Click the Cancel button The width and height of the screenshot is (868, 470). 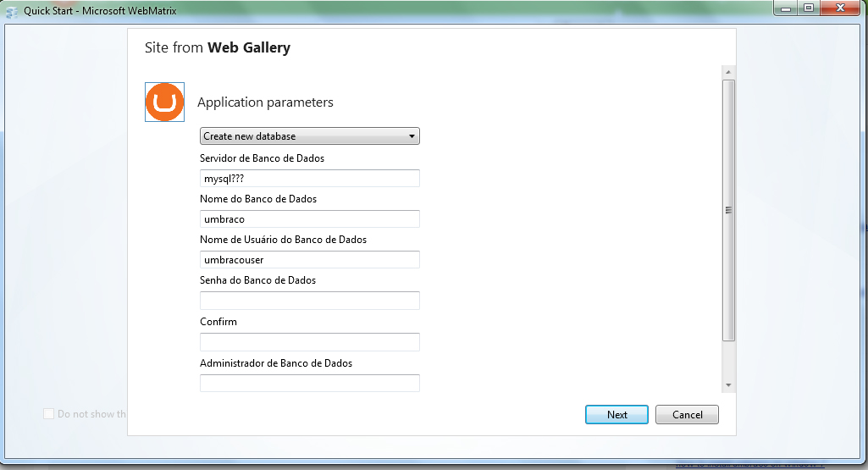(x=687, y=415)
